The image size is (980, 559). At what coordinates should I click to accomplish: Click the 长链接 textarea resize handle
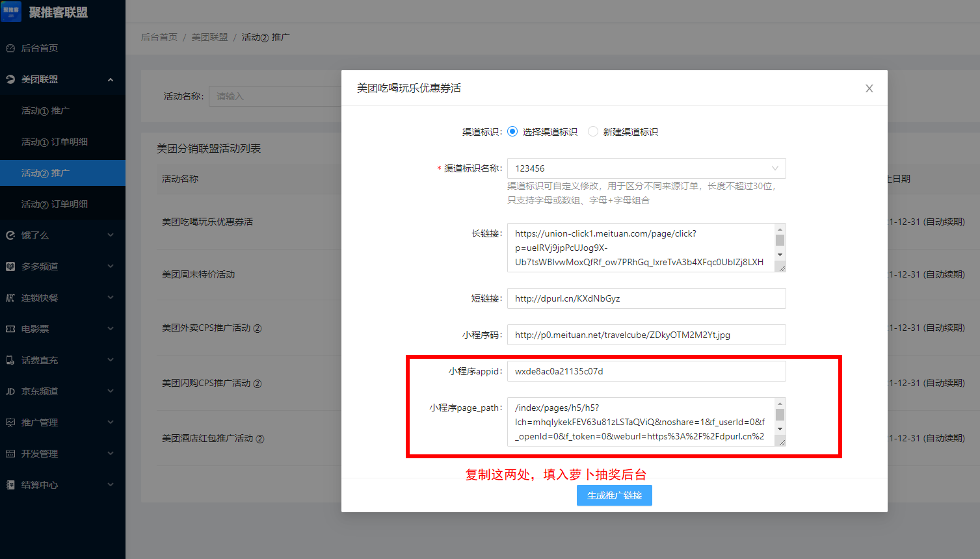(781, 267)
